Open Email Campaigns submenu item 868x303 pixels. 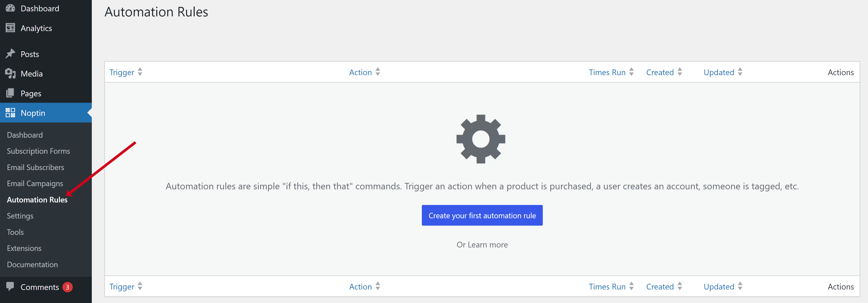point(35,184)
